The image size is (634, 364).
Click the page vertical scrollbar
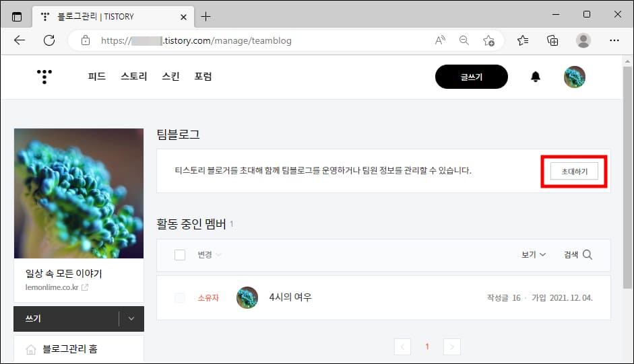click(x=627, y=178)
